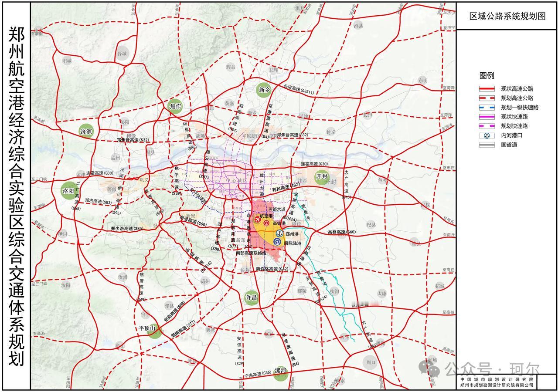Screen dimensions: 558x392
Task: Click the 商登高速 (S60) label east of 郑州港
Action: pyautogui.click(x=342, y=232)
